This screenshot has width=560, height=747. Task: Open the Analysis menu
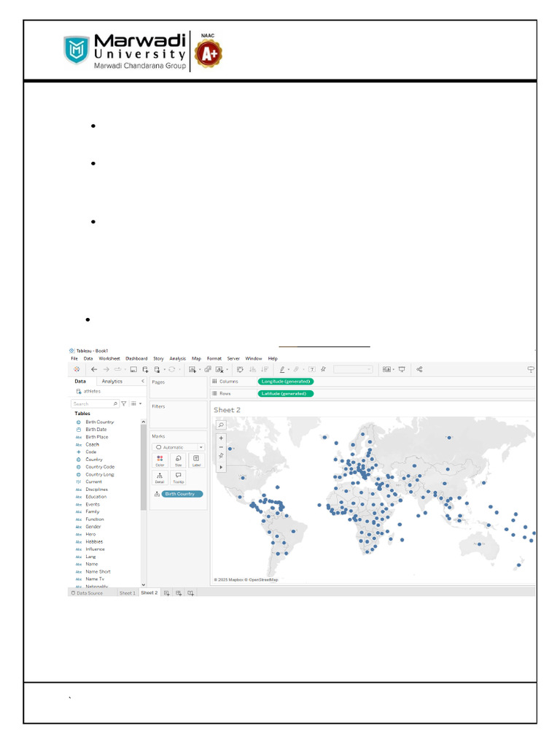178,358
